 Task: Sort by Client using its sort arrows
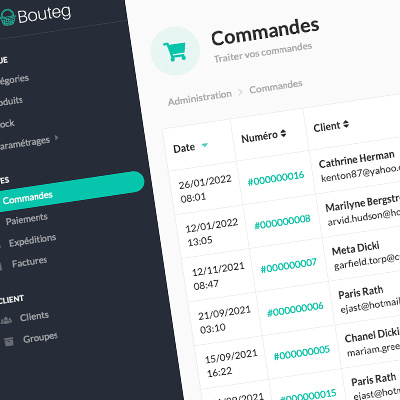coord(346,124)
